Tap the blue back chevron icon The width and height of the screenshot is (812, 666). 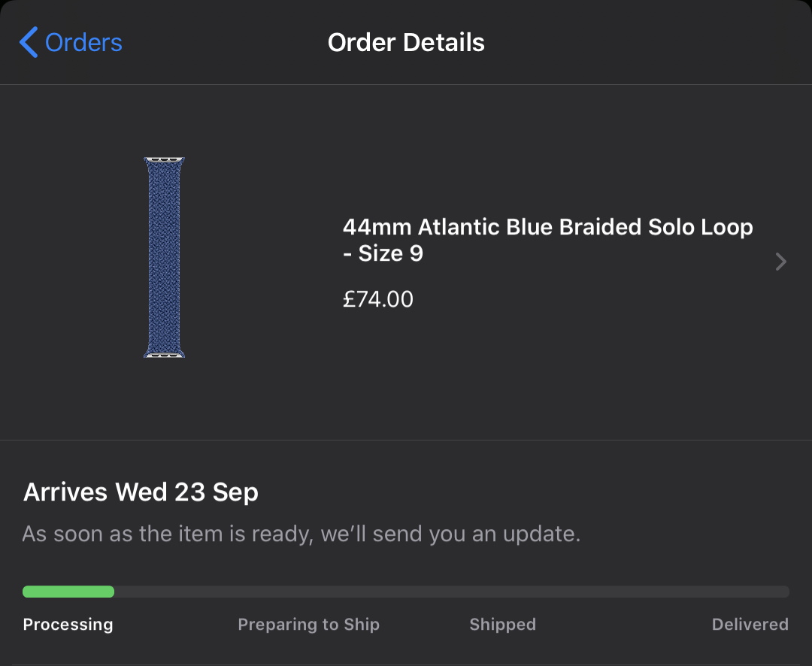click(29, 42)
